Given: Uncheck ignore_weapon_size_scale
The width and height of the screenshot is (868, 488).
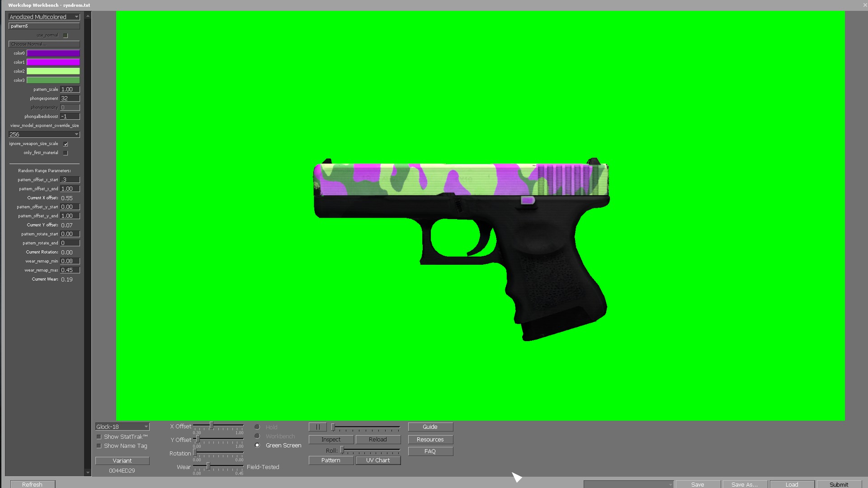Looking at the screenshot, I should coord(66,144).
